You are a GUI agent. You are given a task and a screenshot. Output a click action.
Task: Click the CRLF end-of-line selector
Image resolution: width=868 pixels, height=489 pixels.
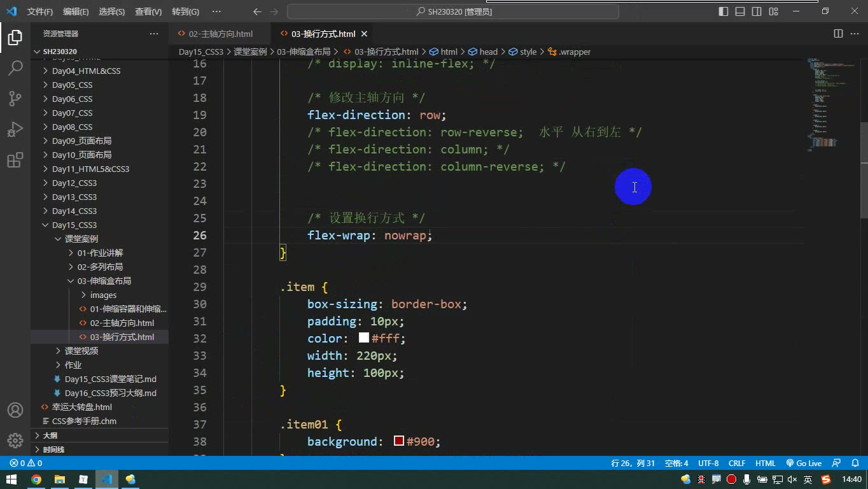click(x=737, y=464)
